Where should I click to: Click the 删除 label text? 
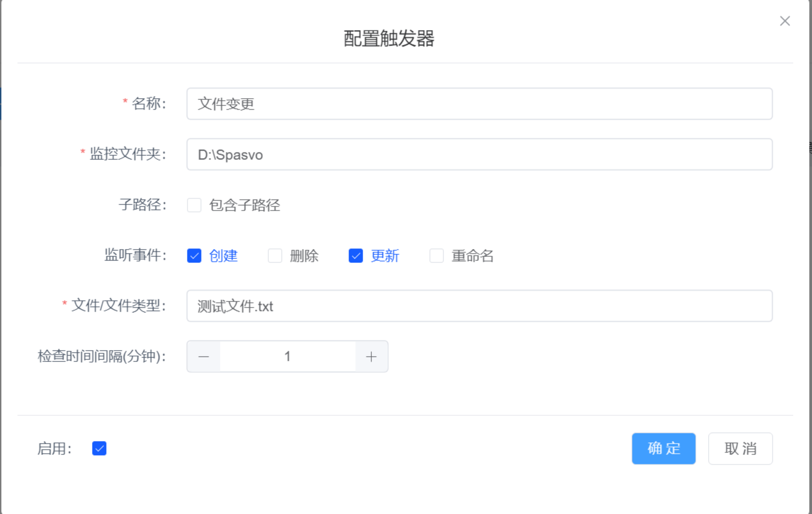point(304,256)
